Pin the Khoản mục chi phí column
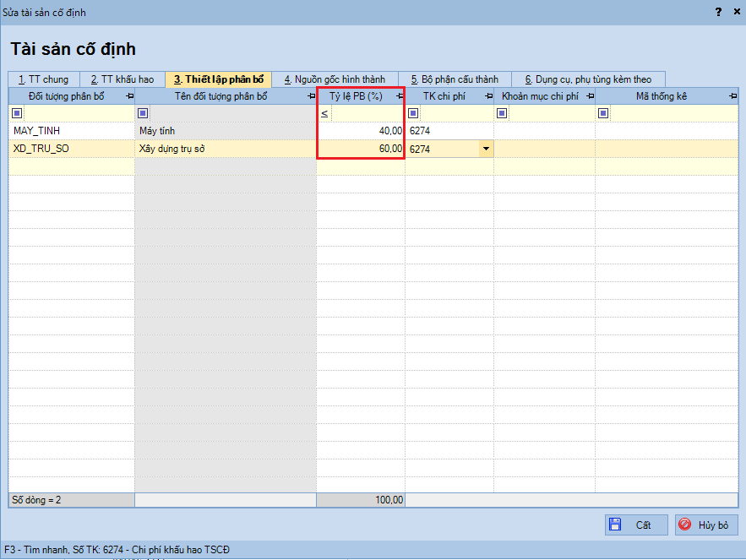Viewport: 746px width, 560px height. click(x=590, y=96)
